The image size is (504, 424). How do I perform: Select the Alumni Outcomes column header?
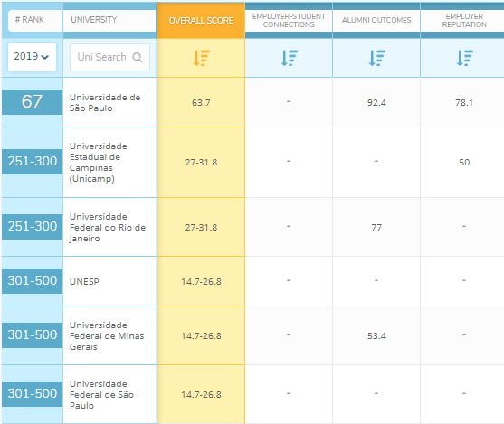pyautogui.click(x=376, y=20)
